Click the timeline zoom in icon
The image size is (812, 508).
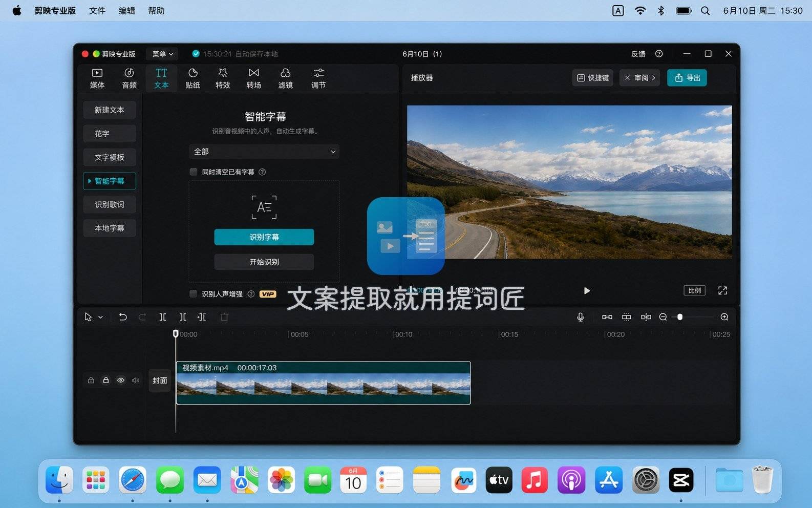(x=724, y=317)
